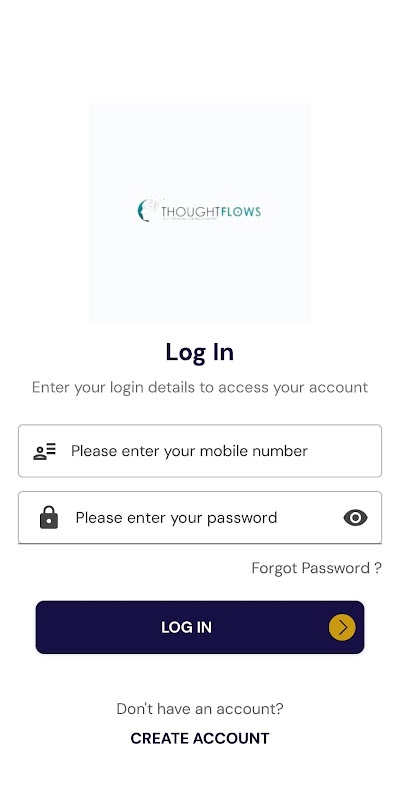Open the Forgot Password link
This screenshot has width=400, height=800.
(x=316, y=568)
